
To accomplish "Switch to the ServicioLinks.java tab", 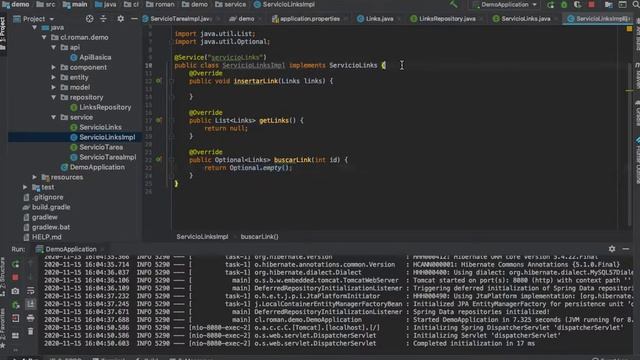I will coord(525,19).
